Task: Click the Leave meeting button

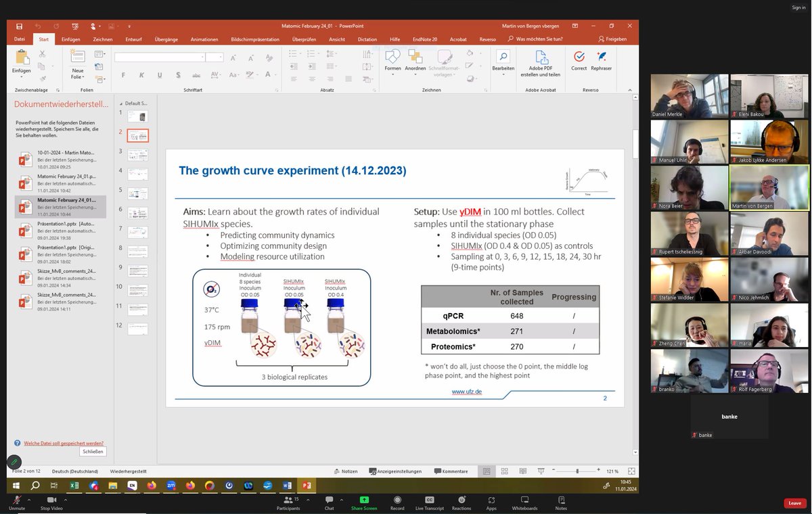Action: [x=795, y=503]
